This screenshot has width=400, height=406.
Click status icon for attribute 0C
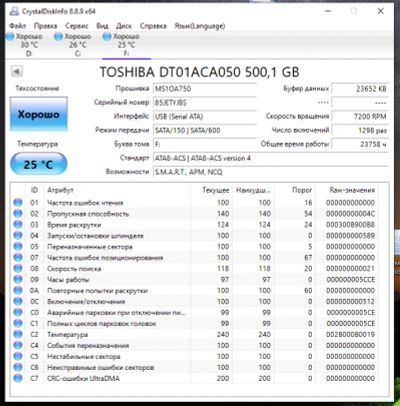(18, 301)
